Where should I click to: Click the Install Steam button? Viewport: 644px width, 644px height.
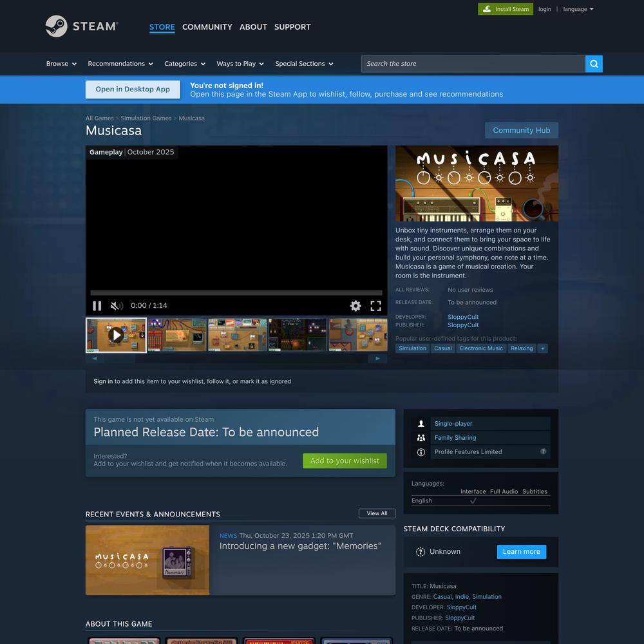click(506, 9)
